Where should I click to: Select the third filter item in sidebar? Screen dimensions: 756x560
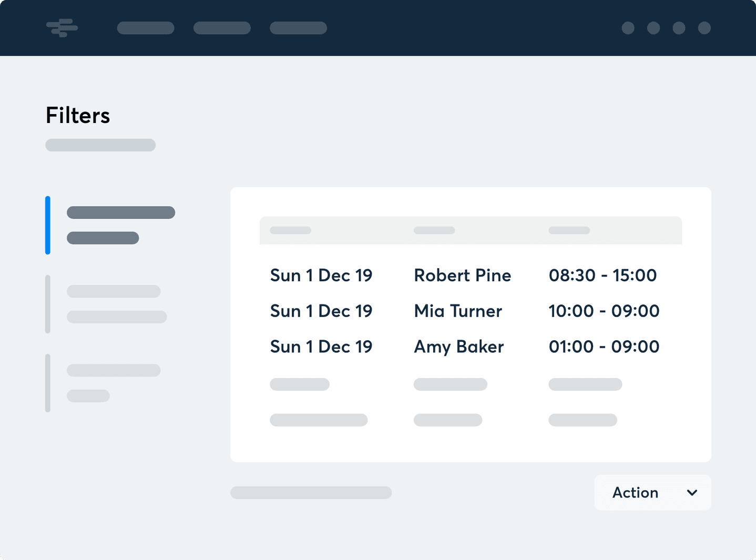pos(113,383)
